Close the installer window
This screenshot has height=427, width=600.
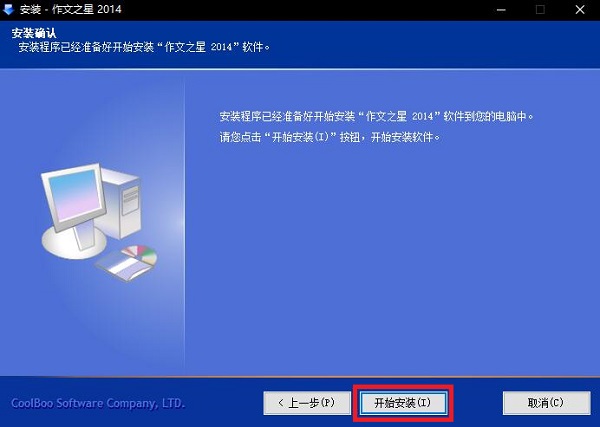tap(580, 10)
